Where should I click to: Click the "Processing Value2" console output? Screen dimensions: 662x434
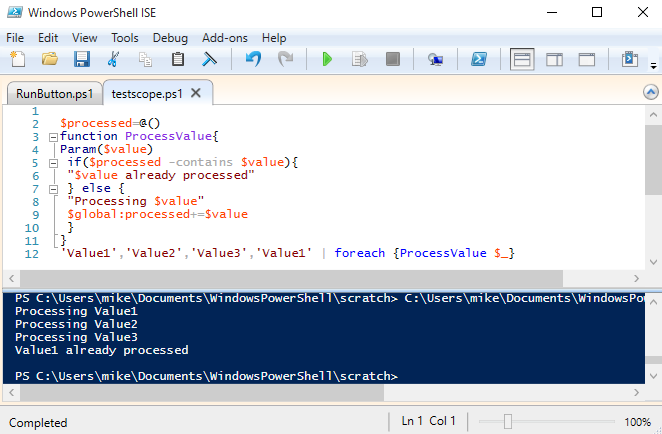76,324
